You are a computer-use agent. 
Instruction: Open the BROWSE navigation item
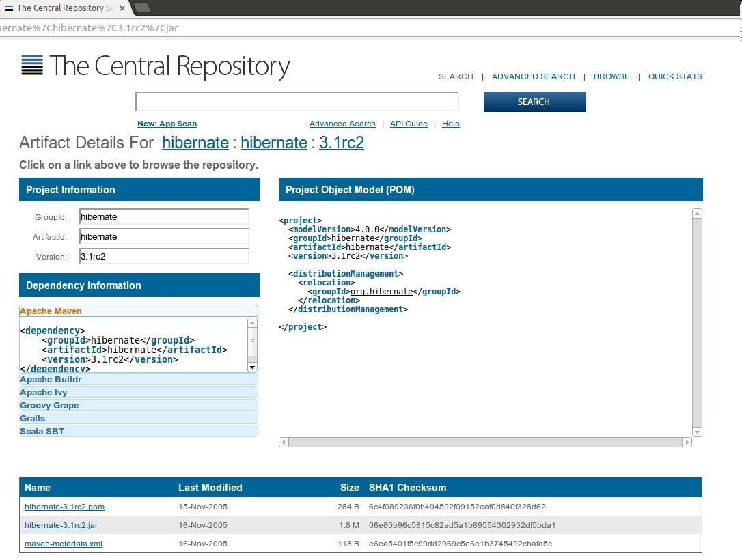[612, 76]
